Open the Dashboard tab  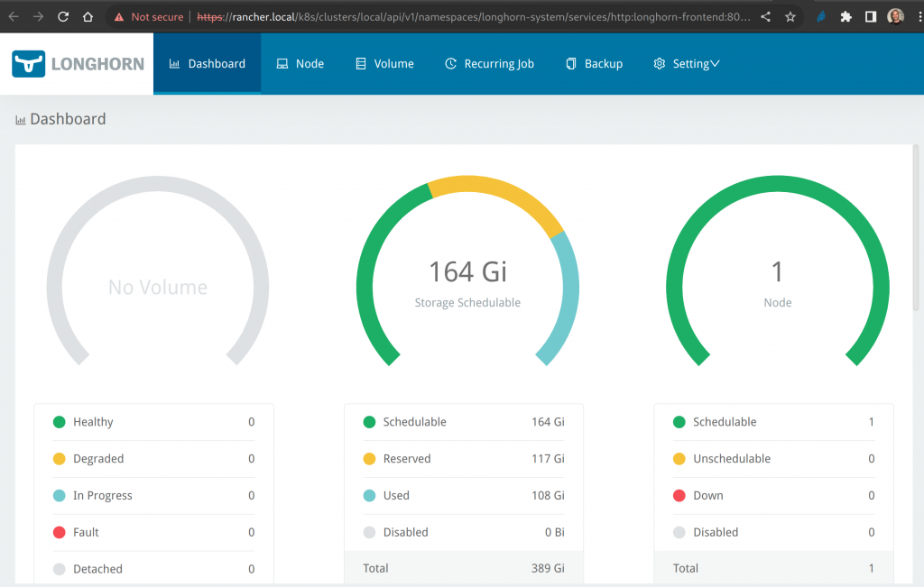207,64
